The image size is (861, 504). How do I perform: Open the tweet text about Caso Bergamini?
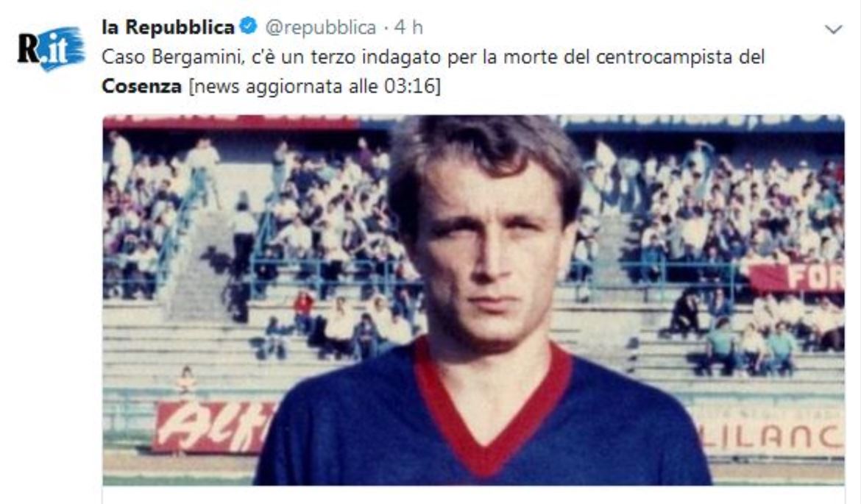pos(433,71)
